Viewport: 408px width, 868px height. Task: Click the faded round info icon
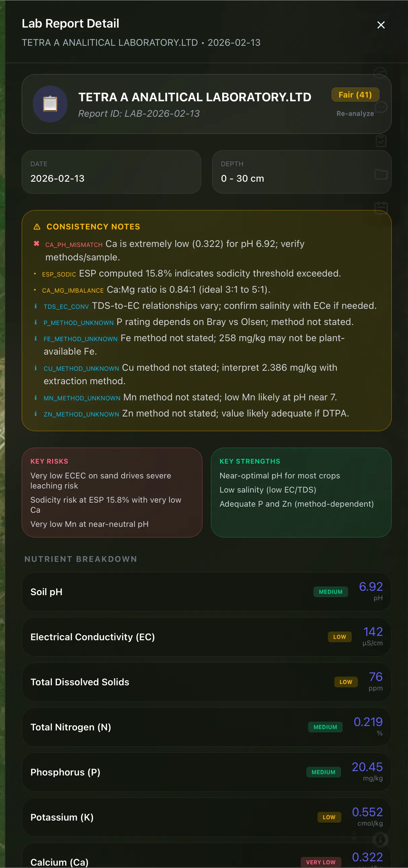tap(380, 840)
